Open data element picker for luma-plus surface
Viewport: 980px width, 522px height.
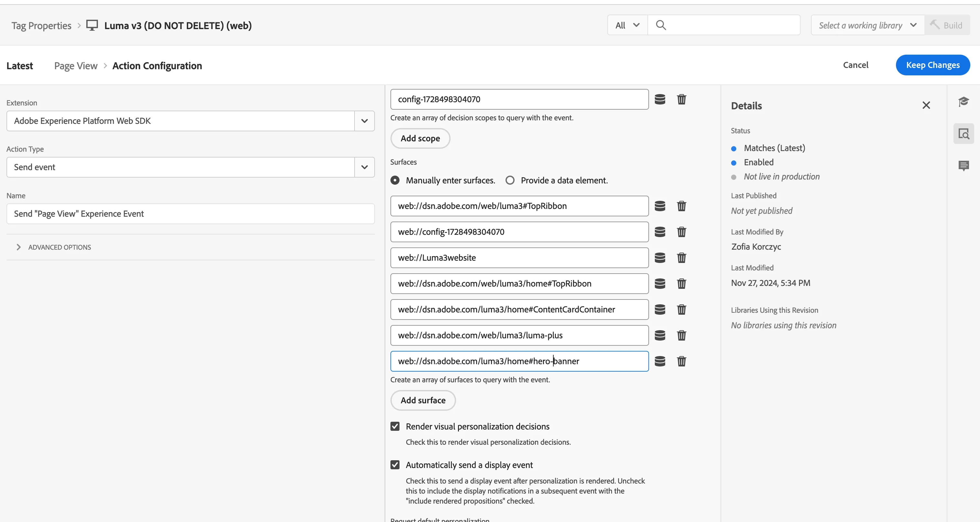660,335
